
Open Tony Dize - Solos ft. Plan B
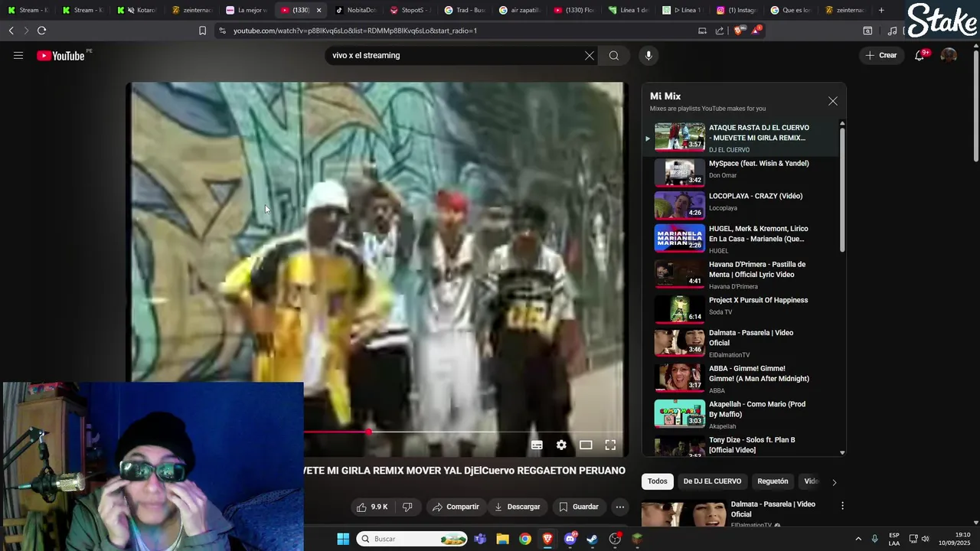[740, 445]
